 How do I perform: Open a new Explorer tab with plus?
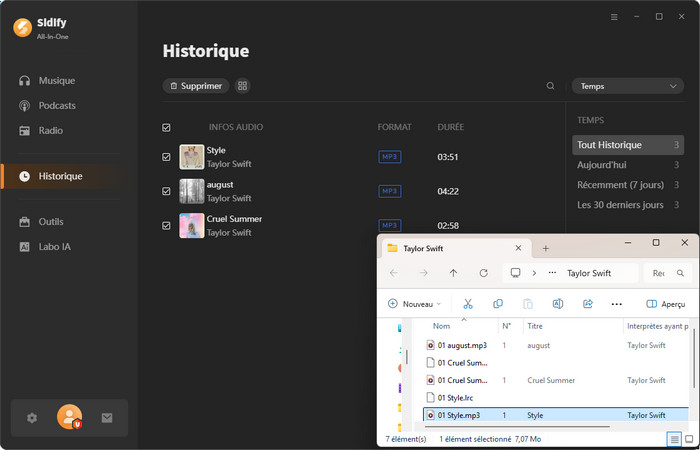(x=545, y=248)
